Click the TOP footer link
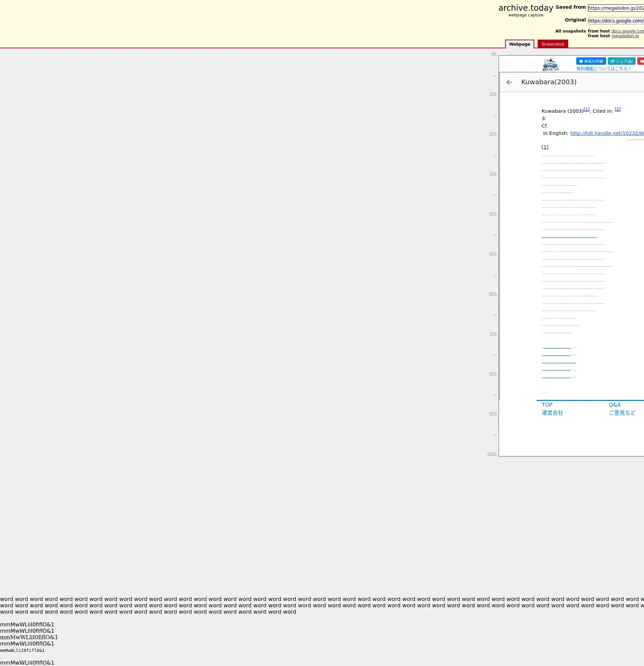644x666 pixels. tap(546, 405)
